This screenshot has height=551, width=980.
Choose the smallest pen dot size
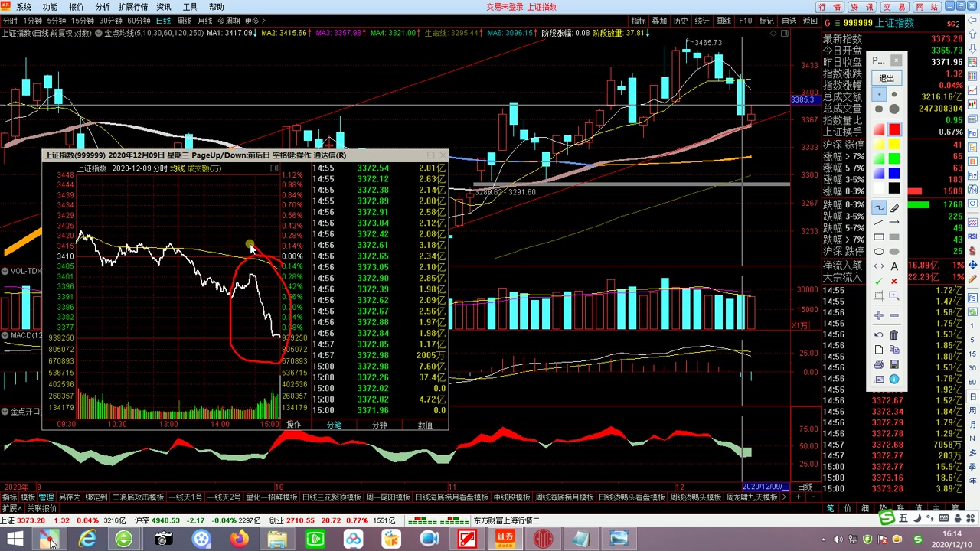pos(879,95)
